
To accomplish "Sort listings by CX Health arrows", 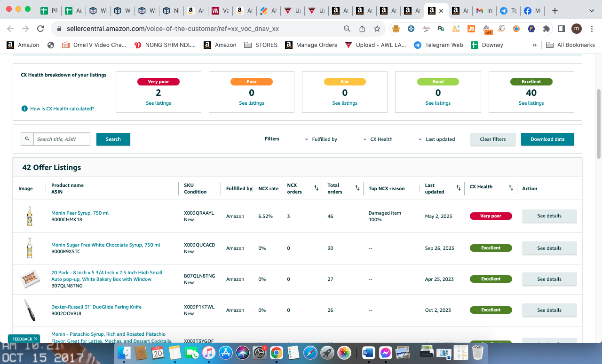I will point(511,188).
